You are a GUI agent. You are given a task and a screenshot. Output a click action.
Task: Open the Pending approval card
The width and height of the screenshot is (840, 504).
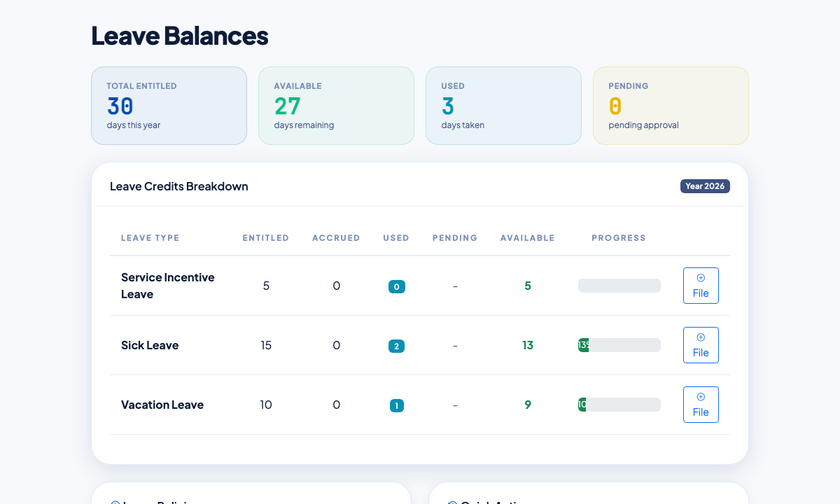[x=671, y=106]
